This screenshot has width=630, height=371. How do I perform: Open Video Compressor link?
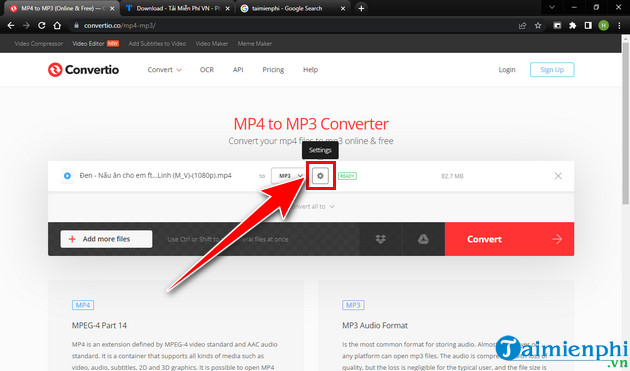point(39,43)
